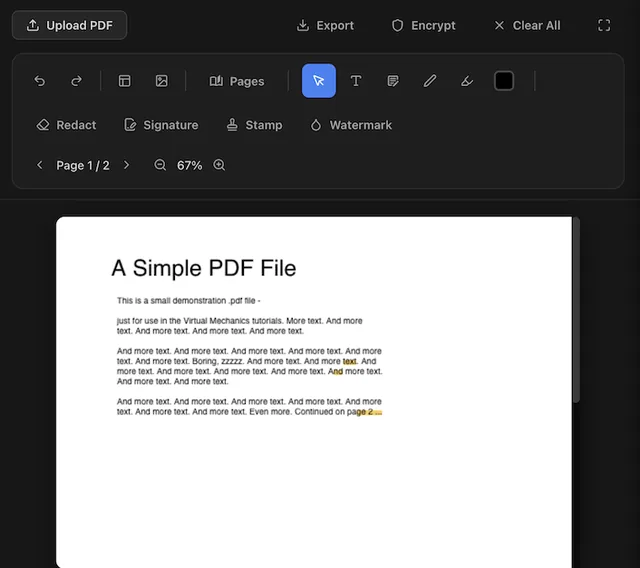
Task: Select the pencil draw tool
Action: pos(430,81)
